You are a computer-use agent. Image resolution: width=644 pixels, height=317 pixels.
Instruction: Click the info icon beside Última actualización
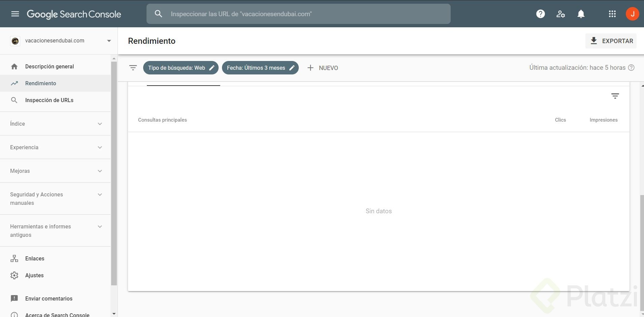(632, 68)
